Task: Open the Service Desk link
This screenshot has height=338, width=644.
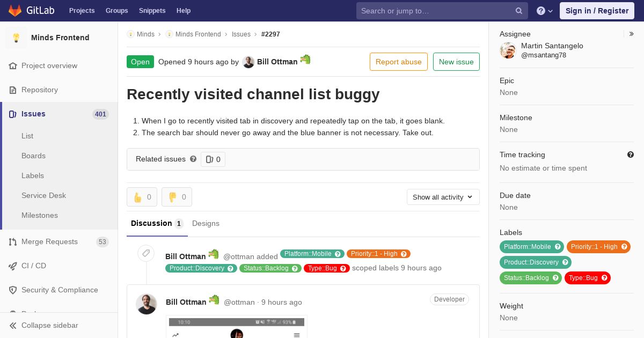Action: (x=43, y=195)
